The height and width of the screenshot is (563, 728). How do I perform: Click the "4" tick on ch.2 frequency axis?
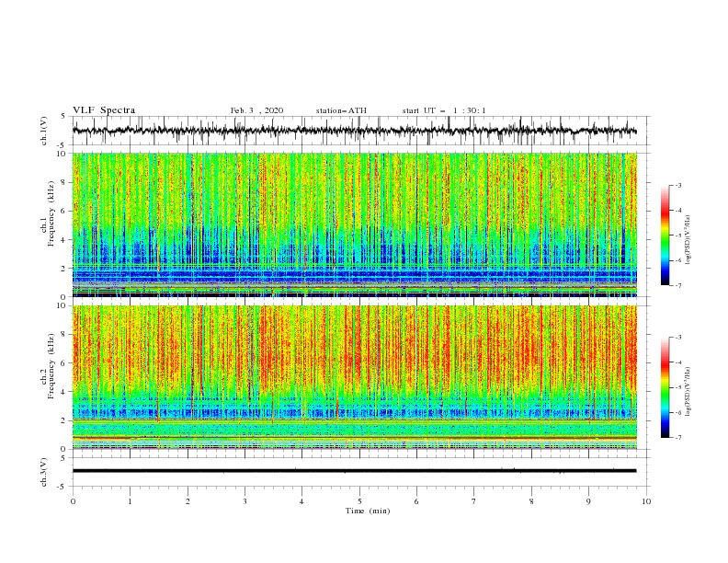point(64,392)
